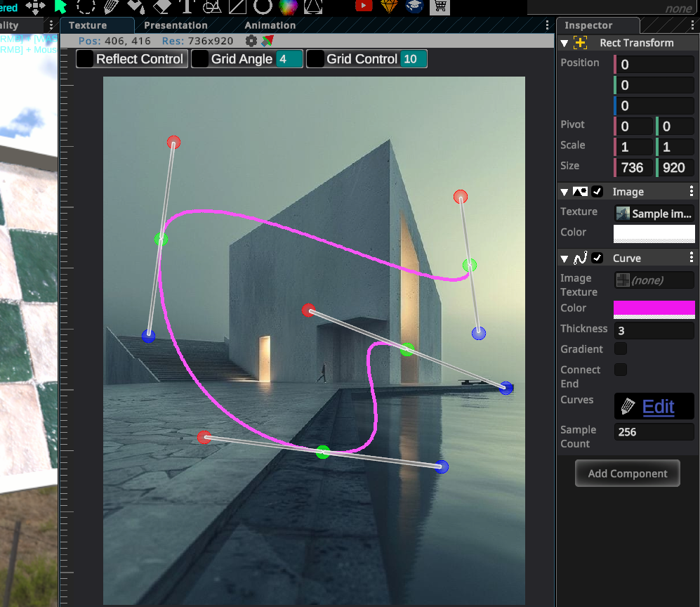Click the Thickness input field
This screenshot has width=700, height=607.
click(x=654, y=330)
